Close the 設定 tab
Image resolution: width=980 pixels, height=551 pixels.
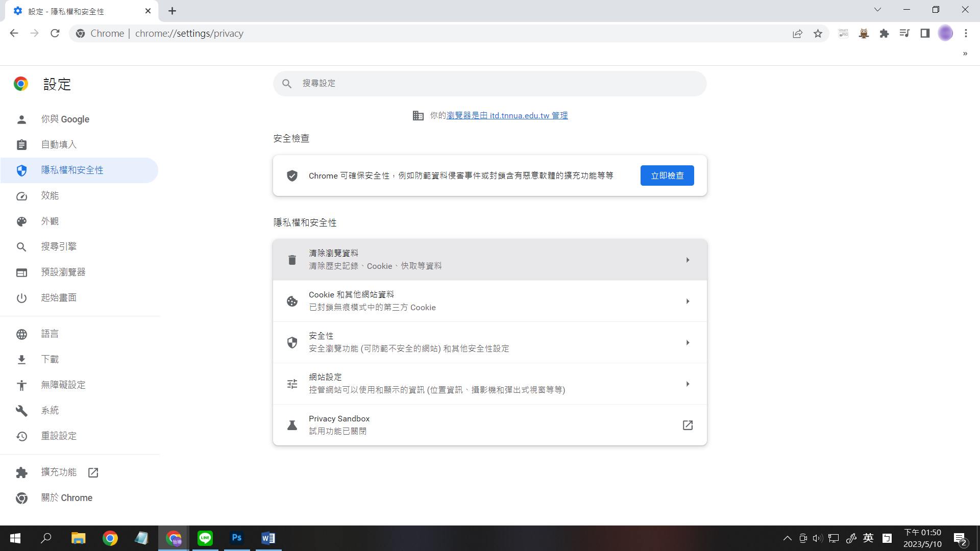148,11
